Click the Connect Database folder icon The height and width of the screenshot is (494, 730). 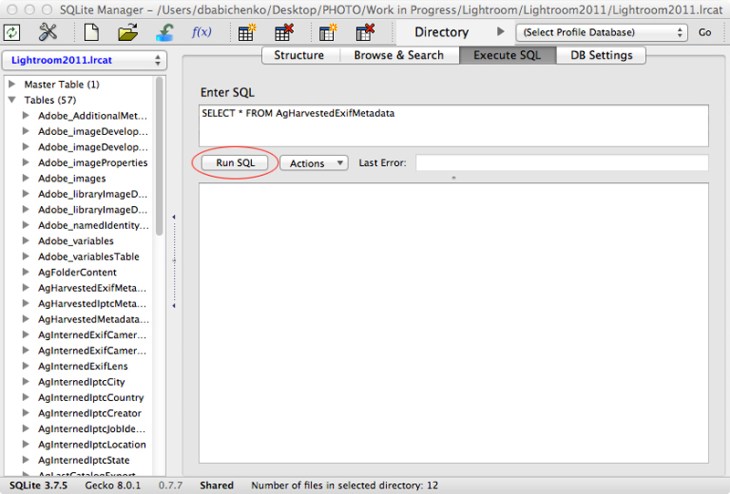127,32
